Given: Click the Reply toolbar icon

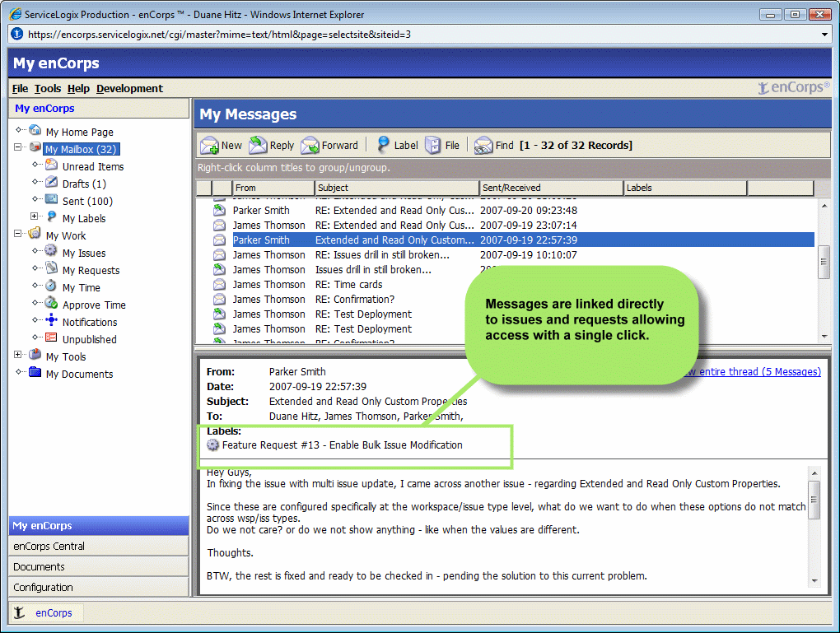Looking at the screenshot, I should (258, 145).
